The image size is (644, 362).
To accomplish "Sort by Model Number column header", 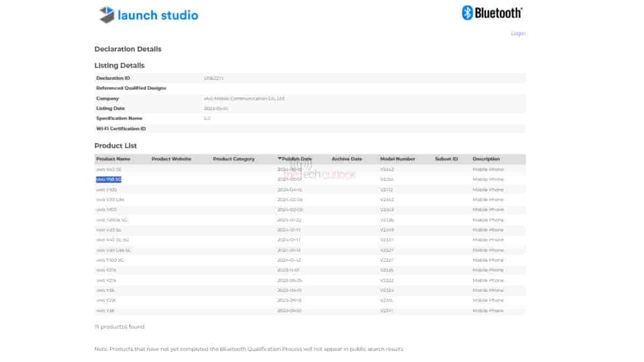I will 398,159.
